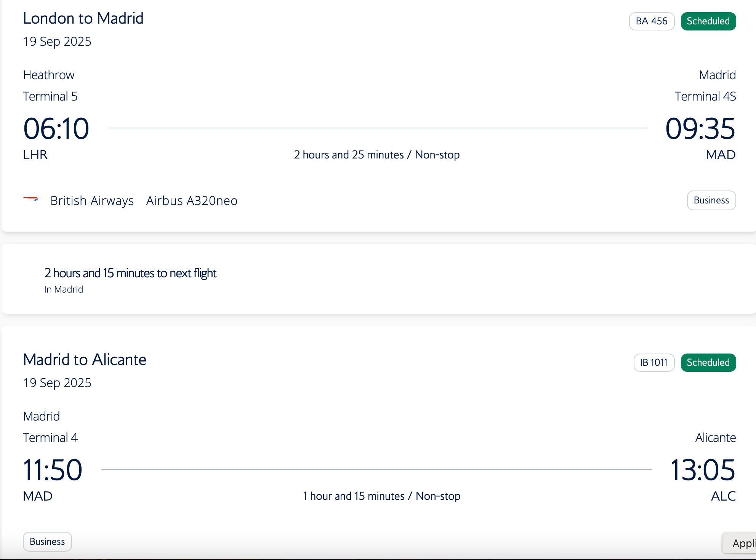Click the BA 456 flight number badge
Image resolution: width=756 pixels, height=560 pixels.
(652, 21)
